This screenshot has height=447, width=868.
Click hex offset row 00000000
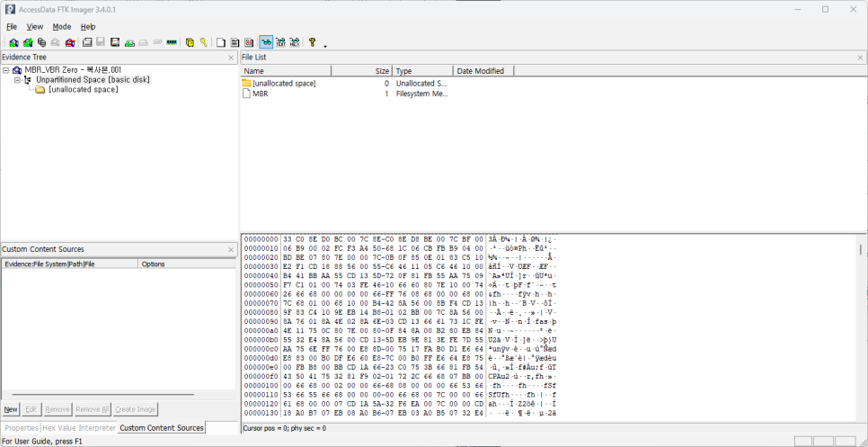402,239
